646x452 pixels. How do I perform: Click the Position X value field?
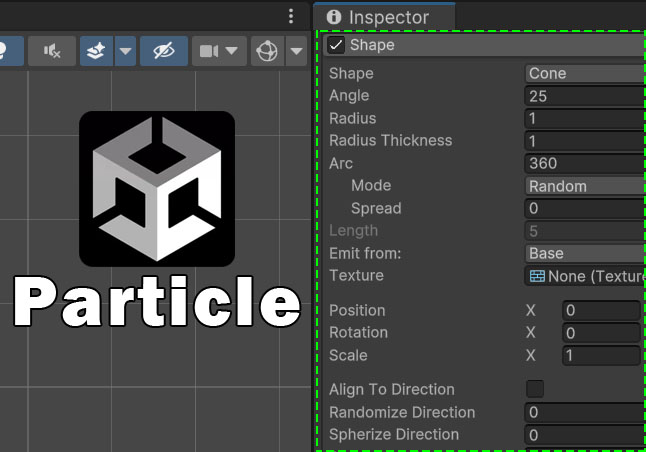coord(601,310)
